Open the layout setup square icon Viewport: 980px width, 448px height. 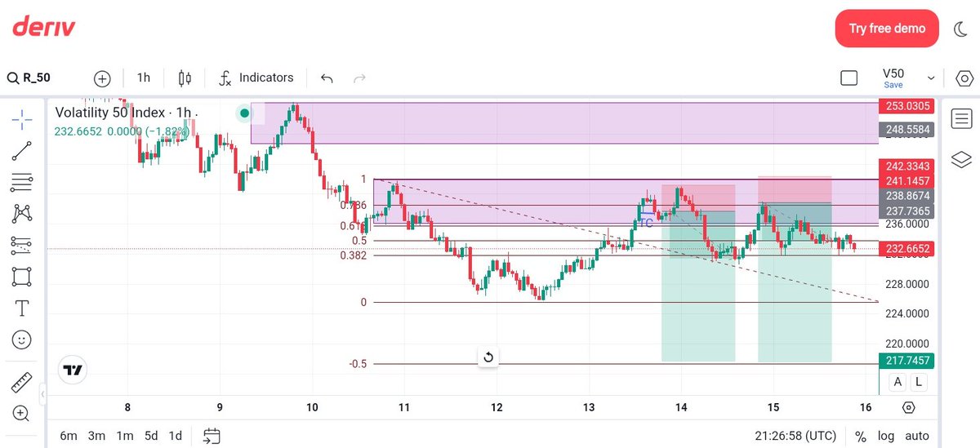849,78
